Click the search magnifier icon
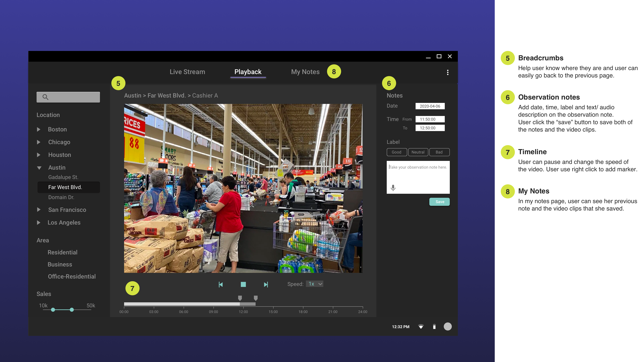This screenshot has width=644, height=362. (45, 97)
